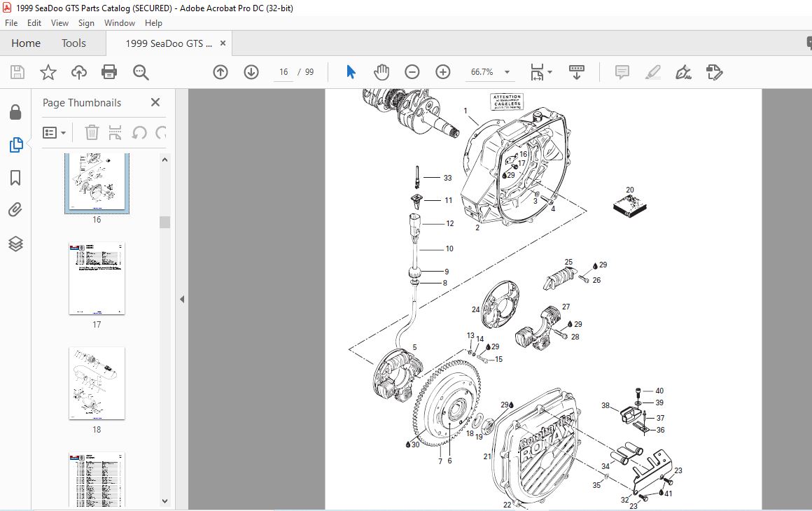812x511 pixels.
Task: Toggle the Page Thumbnails sidebar icon
Action: coord(15,145)
